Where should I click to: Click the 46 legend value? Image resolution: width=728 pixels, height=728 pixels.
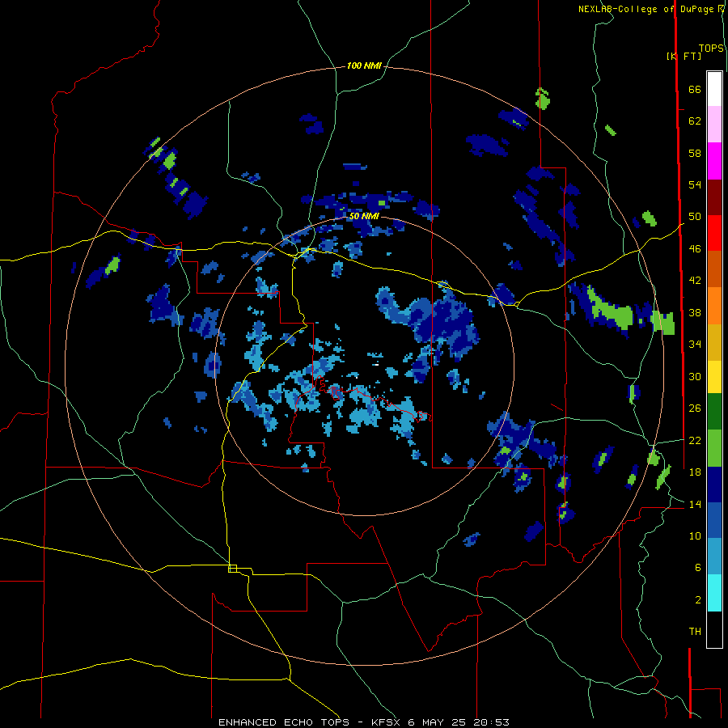point(695,249)
